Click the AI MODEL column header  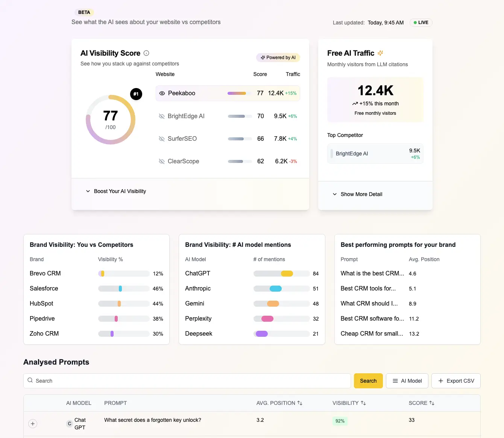tap(79, 403)
